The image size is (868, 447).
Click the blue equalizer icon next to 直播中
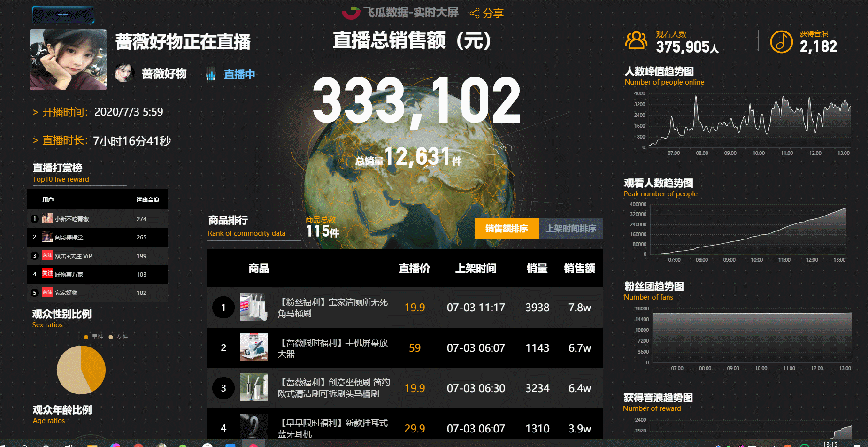pos(210,74)
